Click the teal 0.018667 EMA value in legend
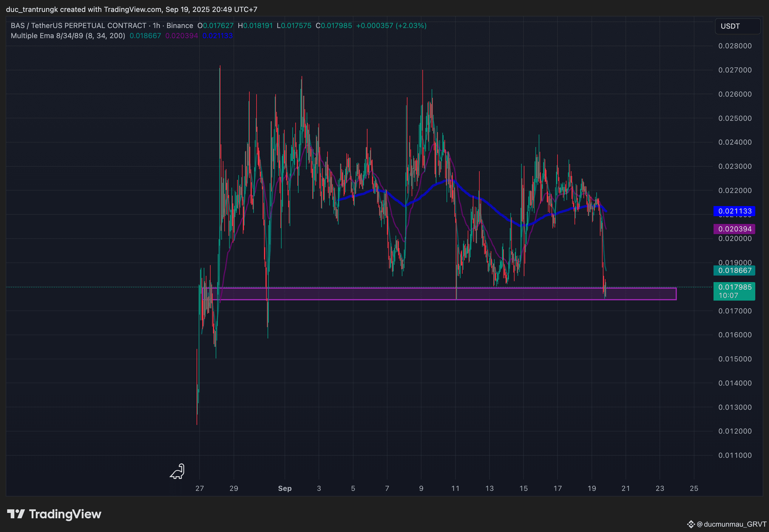The width and height of the screenshot is (769, 532). 145,36
